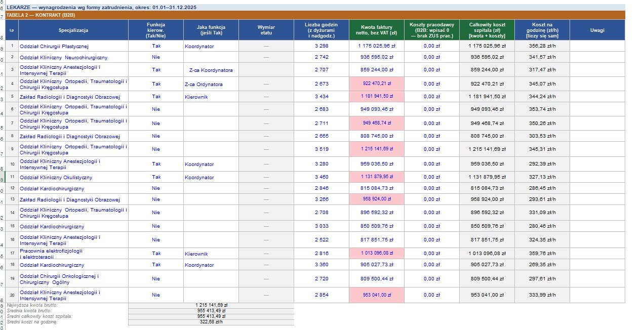Image resolution: width=644 pixels, height=330 pixels.
Task: Select the 0,00 zł employer cost in row 1
Action: click(x=432, y=46)
